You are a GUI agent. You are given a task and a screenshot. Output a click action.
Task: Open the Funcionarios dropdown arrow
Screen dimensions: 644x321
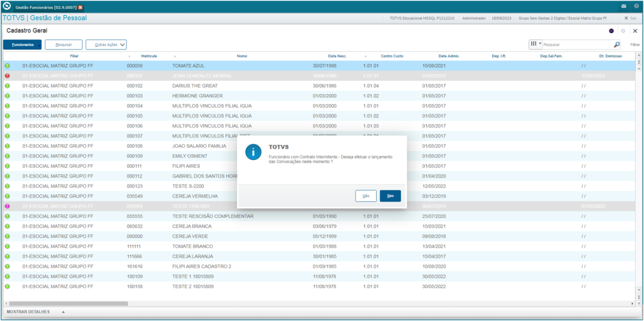pyautogui.click(x=40, y=45)
